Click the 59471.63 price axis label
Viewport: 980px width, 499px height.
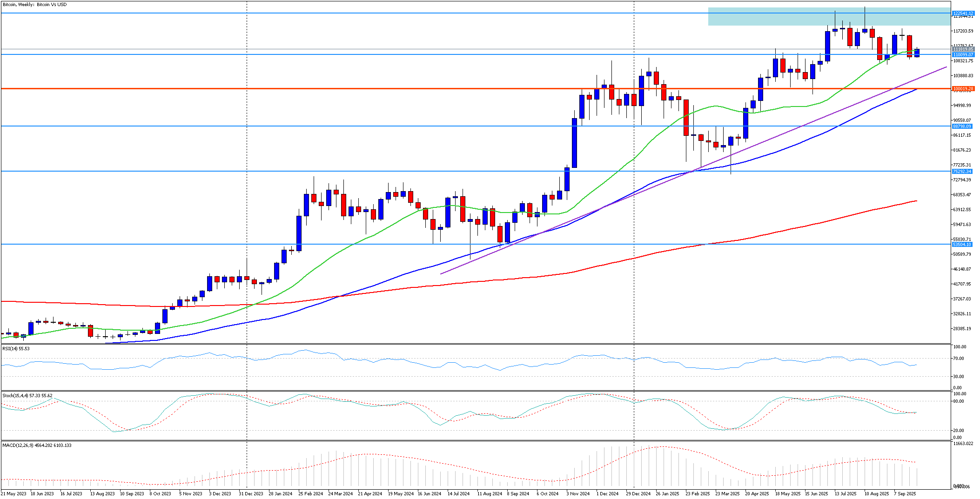point(962,225)
